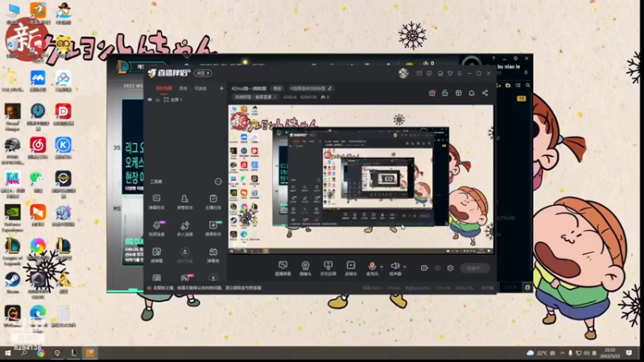Toggle the lock on 全屏 1 source
The image size is (644, 362).
pyautogui.click(x=157, y=100)
